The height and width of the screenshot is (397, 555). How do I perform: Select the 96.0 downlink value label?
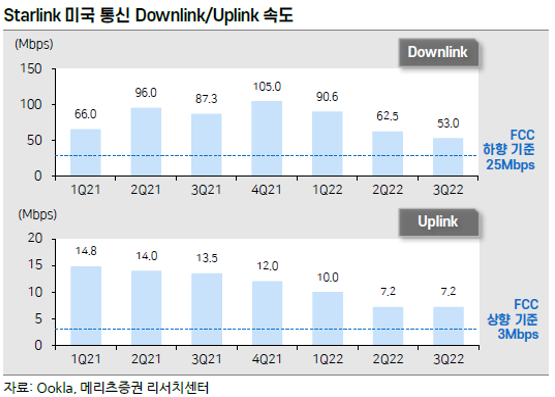[145, 93]
